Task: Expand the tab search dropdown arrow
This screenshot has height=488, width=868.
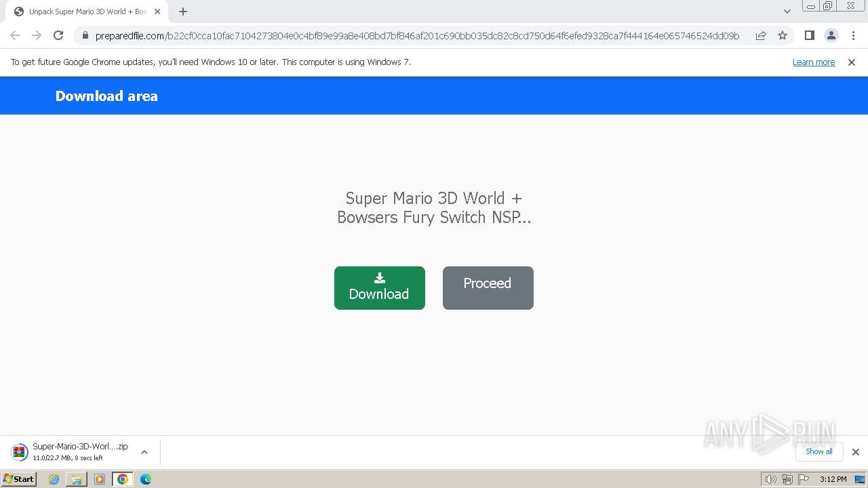Action: [x=787, y=12]
